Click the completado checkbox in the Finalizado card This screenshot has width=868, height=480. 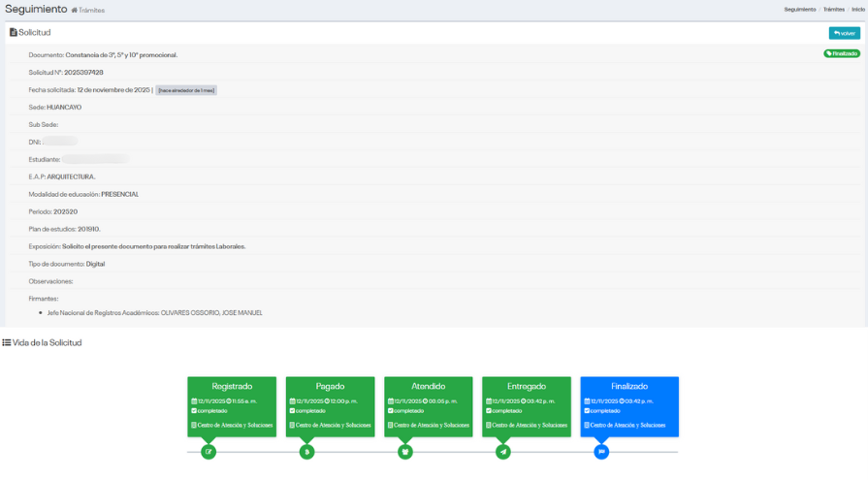pyautogui.click(x=587, y=410)
